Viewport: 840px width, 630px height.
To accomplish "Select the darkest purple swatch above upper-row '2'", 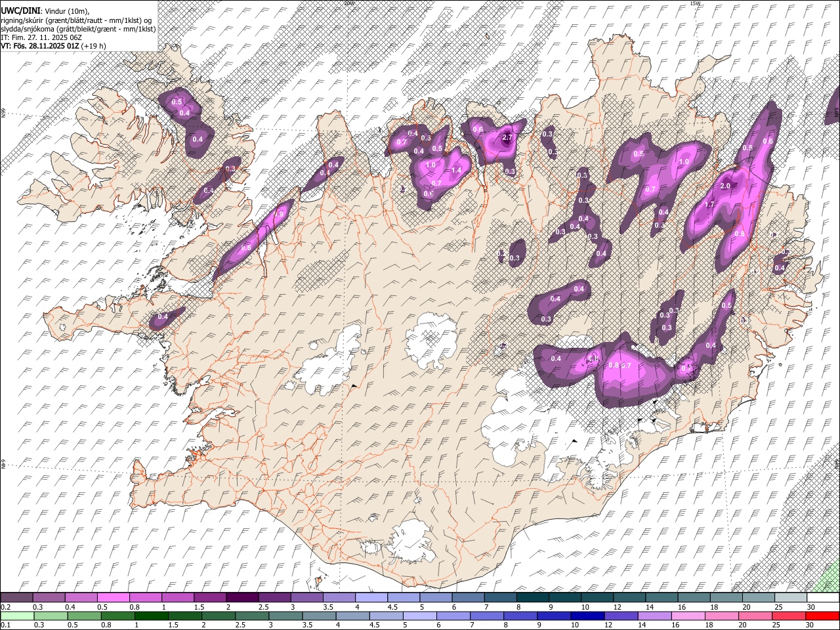I will [x=241, y=597].
